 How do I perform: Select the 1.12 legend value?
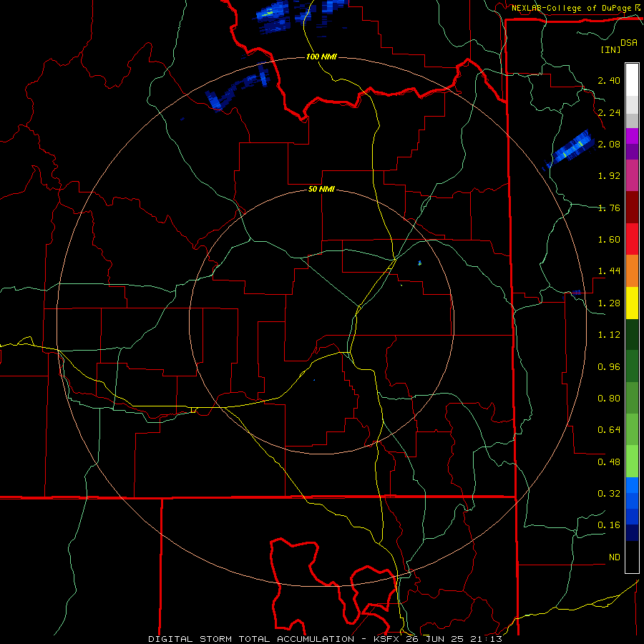(x=609, y=335)
